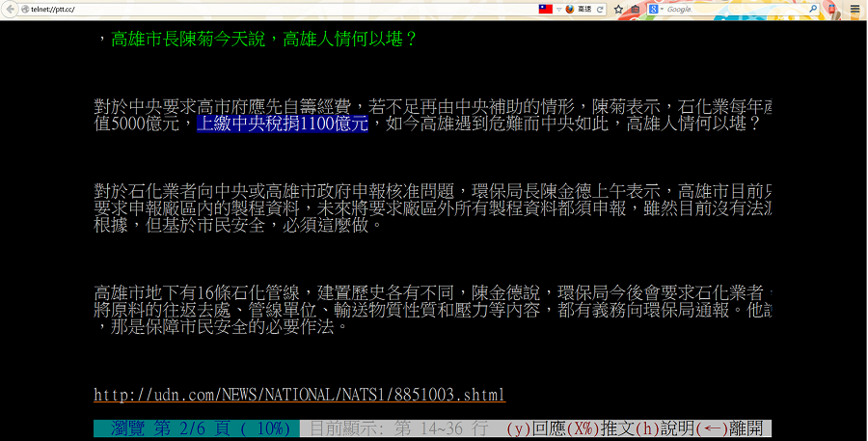Viewport: 868px width, 441px height.
Task: Click the line 根據,但基於市民安全
Action: pyautogui.click(x=238, y=226)
